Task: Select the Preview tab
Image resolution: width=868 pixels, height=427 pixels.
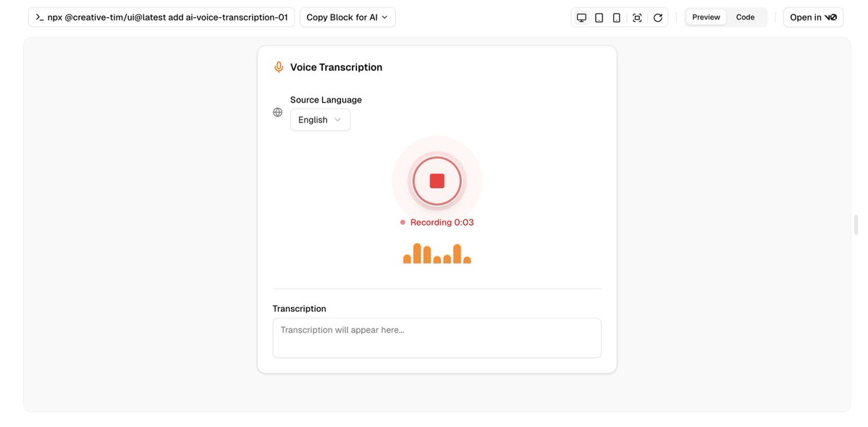Action: click(x=706, y=17)
